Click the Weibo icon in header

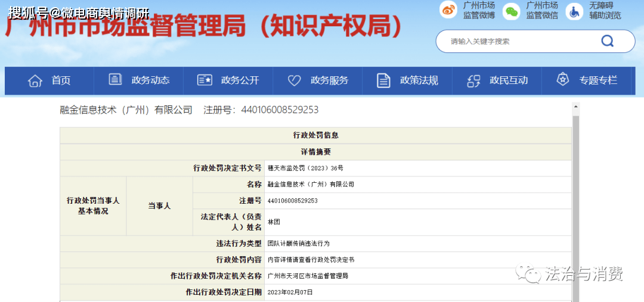coord(448,10)
